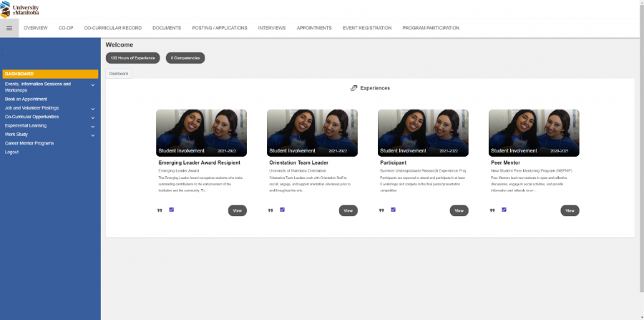The height and width of the screenshot is (320, 644).
Task: Go to Posting / Applications menu
Action: (x=220, y=28)
